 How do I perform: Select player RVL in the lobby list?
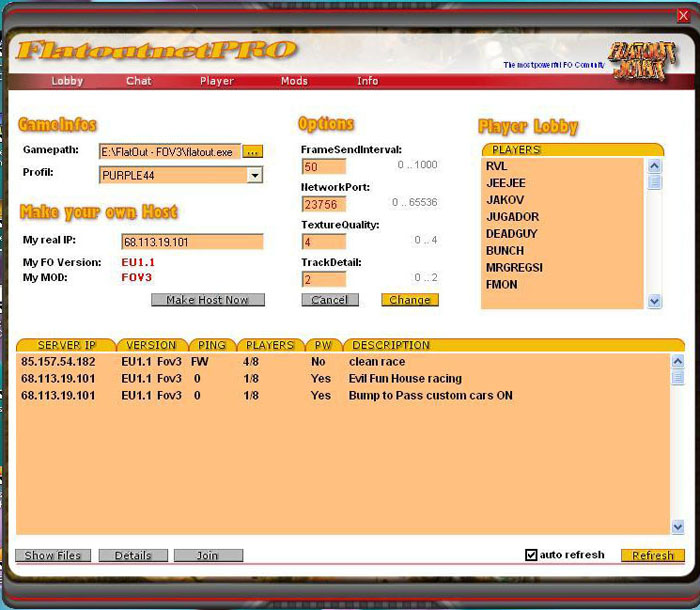click(x=562, y=166)
